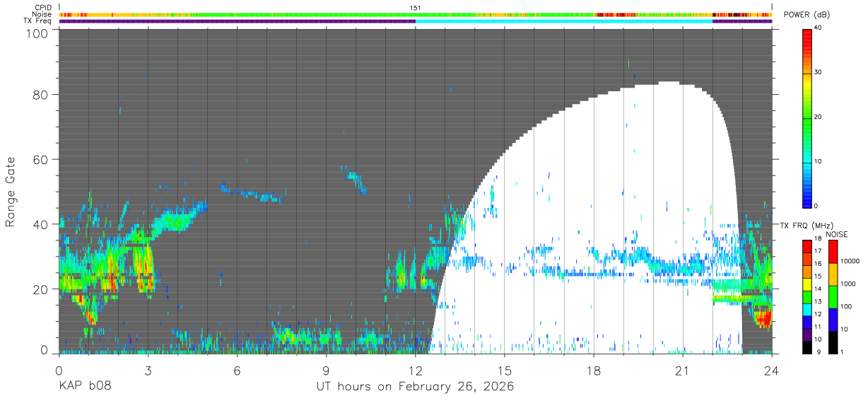868x401 pixels.
Task: Click the CPID value 151
Action: (x=416, y=8)
